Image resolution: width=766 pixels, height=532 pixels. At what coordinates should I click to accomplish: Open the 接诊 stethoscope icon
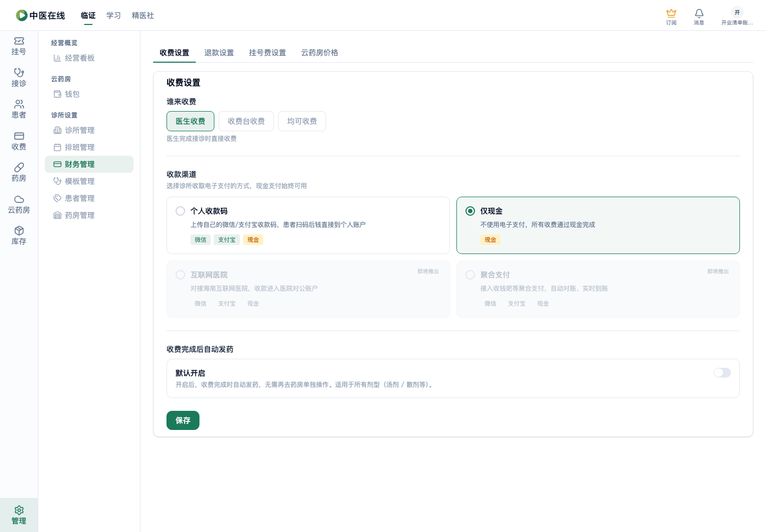[19, 72]
